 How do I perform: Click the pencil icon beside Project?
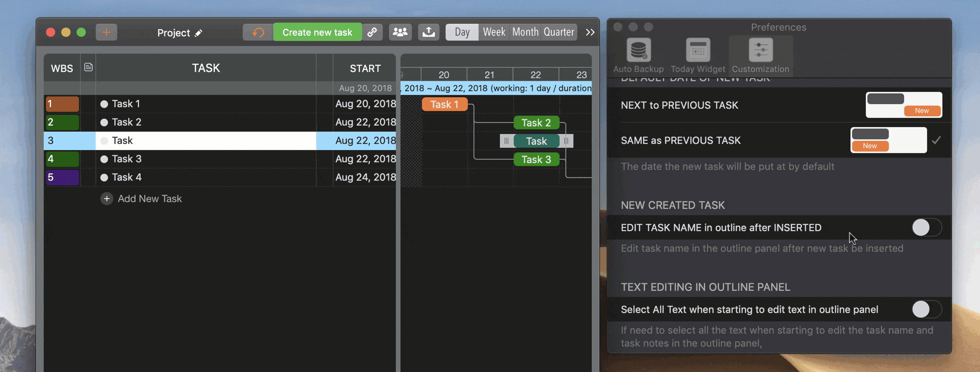point(199,33)
